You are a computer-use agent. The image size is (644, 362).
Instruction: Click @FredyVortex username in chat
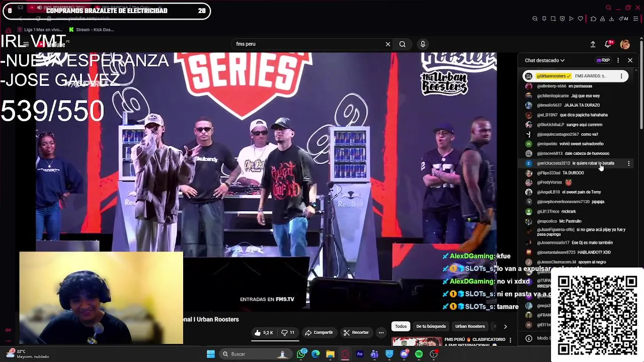(x=549, y=183)
